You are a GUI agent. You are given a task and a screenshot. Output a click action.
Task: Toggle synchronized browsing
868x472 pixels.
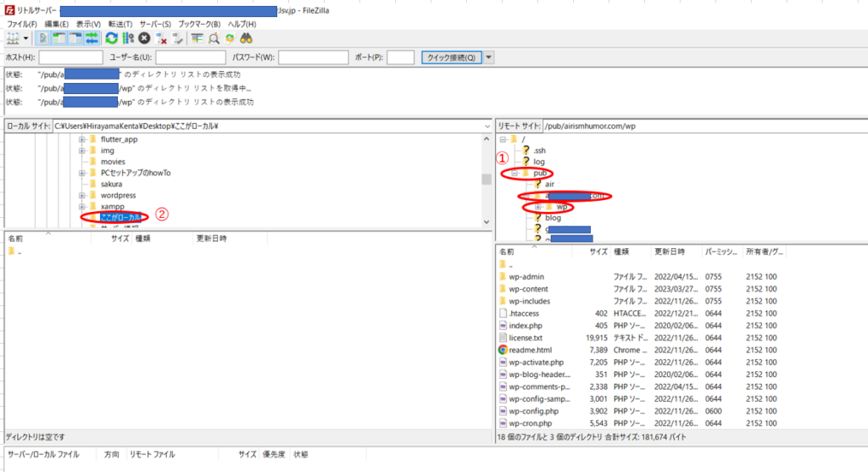230,38
